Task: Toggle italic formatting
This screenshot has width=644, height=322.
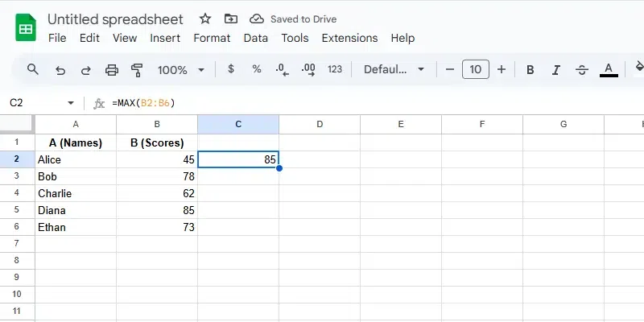Action: 556,70
